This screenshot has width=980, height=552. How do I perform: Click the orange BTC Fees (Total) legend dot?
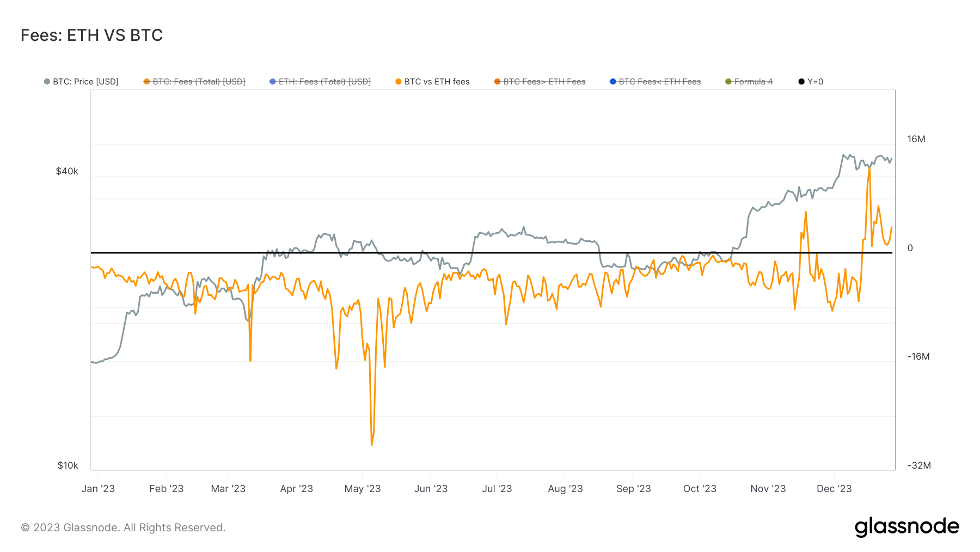pos(146,81)
